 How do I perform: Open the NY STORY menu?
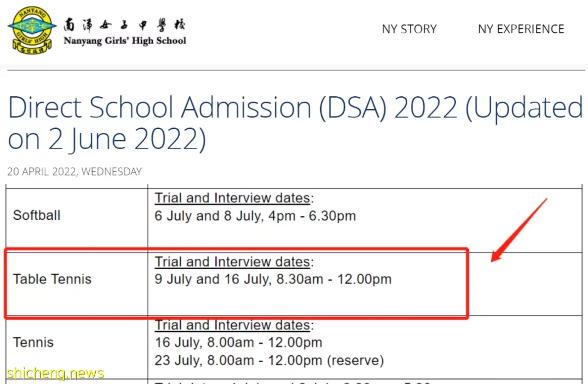click(409, 29)
